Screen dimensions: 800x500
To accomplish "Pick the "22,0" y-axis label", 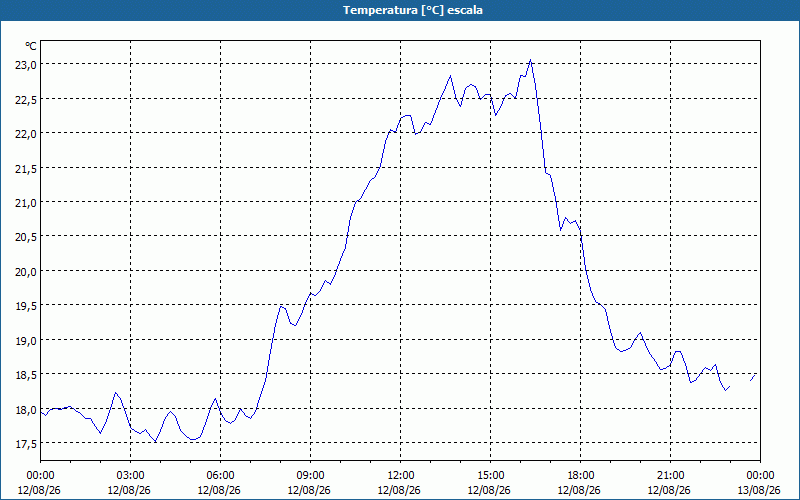I will tap(27, 134).
